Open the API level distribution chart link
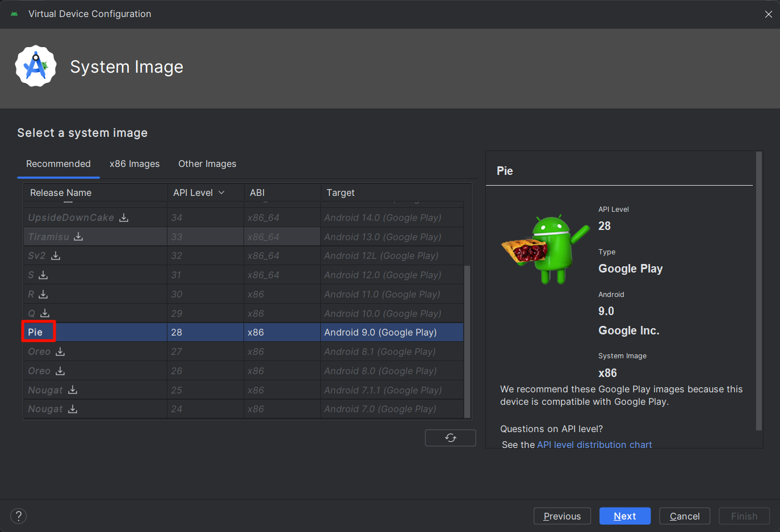This screenshot has width=780, height=532. coord(594,445)
